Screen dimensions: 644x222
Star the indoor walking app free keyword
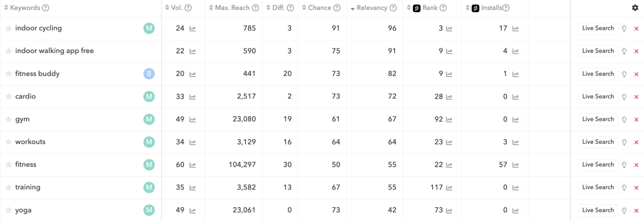coord(9,51)
